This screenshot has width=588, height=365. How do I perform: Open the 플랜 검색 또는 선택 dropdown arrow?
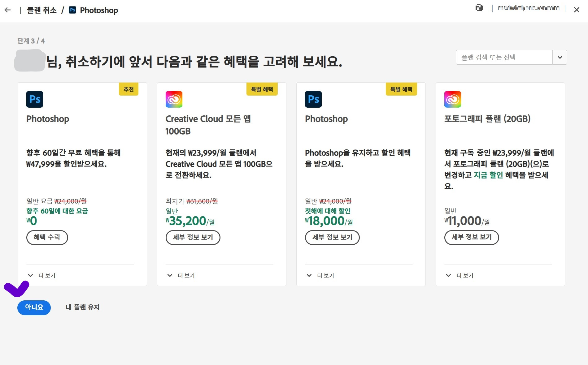(x=560, y=57)
